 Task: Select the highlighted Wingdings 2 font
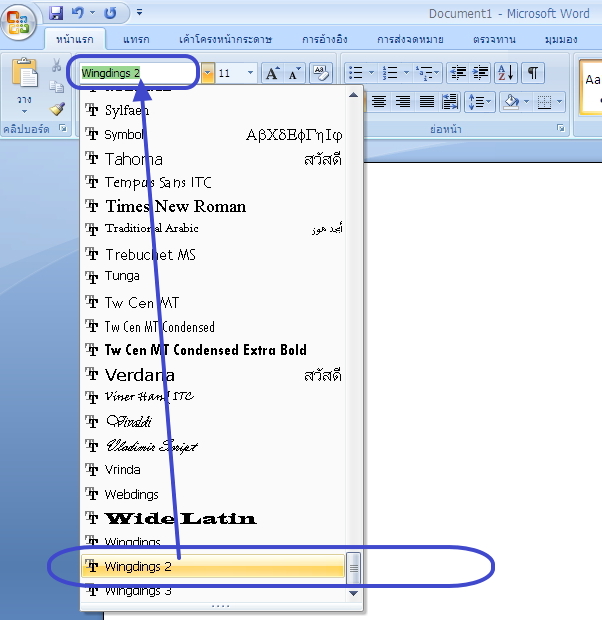click(213, 566)
